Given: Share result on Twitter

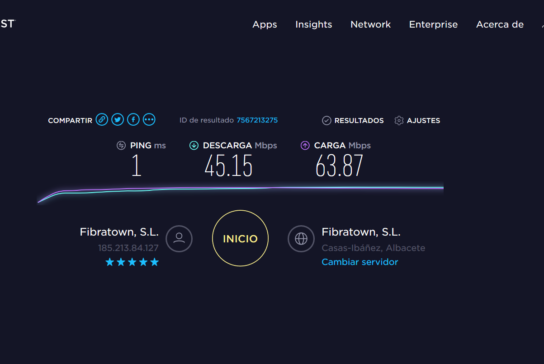Looking at the screenshot, I should 118,120.
